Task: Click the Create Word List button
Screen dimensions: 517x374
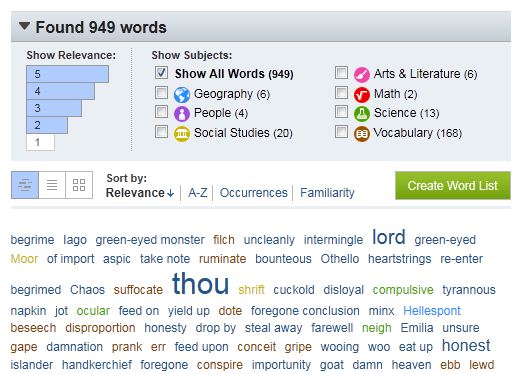Action: 453,186
